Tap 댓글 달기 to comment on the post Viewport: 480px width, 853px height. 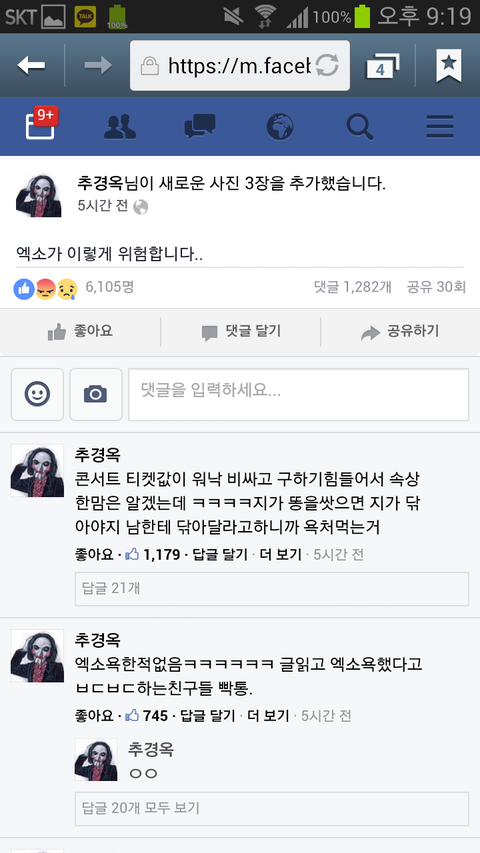[x=241, y=332]
